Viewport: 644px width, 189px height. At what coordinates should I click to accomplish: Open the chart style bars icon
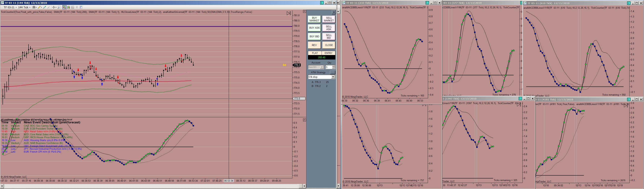pos(34,7)
